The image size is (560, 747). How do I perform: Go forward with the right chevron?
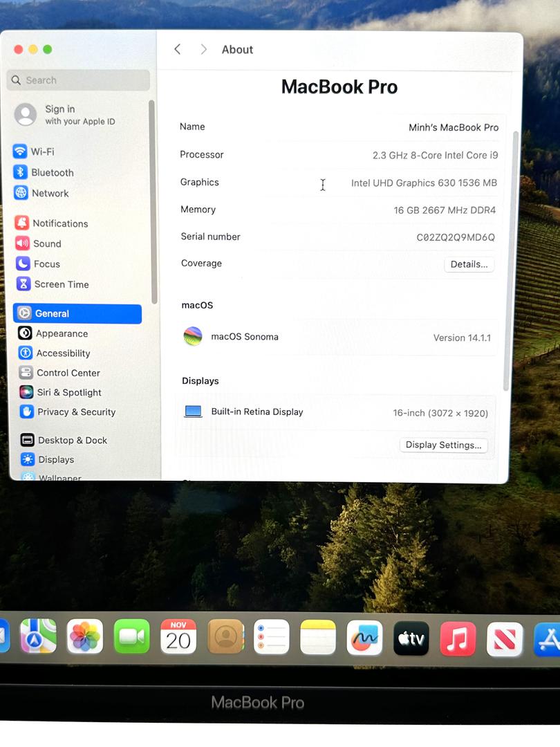coord(203,49)
